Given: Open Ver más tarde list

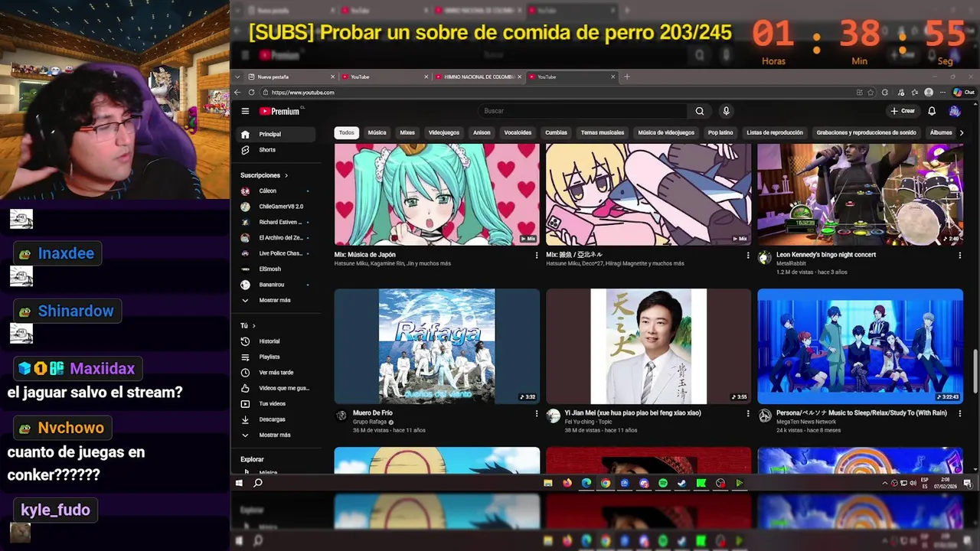Looking at the screenshot, I should tap(276, 373).
